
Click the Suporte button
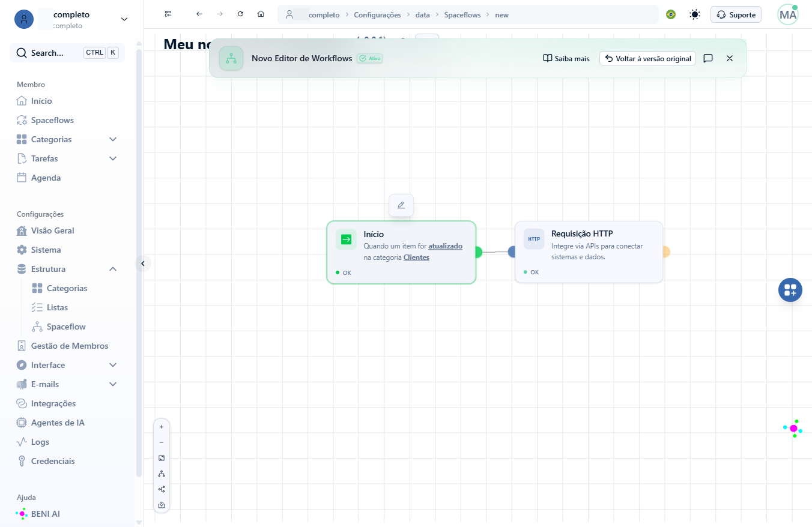[736, 14]
